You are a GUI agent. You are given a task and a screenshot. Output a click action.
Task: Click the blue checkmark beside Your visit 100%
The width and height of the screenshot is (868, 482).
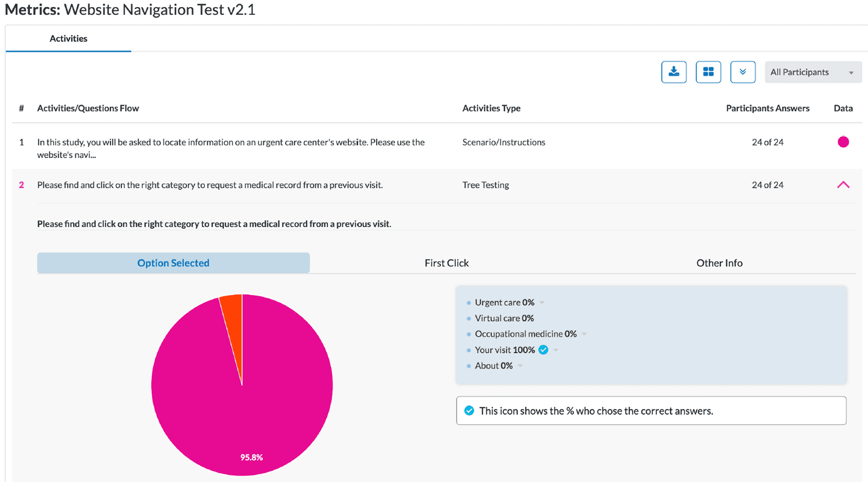pos(543,350)
